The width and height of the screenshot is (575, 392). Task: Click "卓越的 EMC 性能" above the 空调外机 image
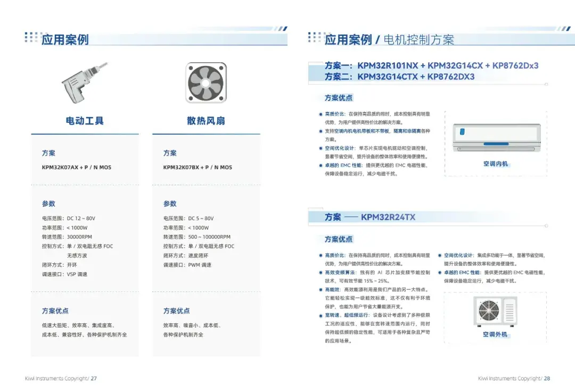[462, 272]
